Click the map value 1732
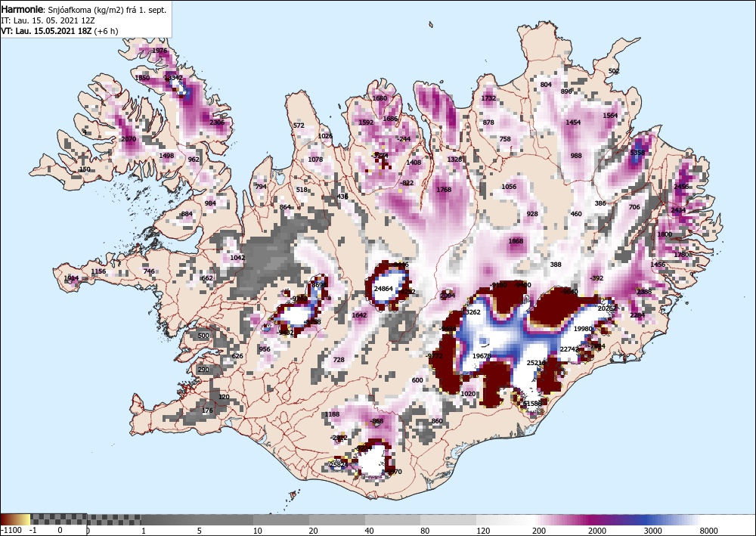 pos(488,98)
